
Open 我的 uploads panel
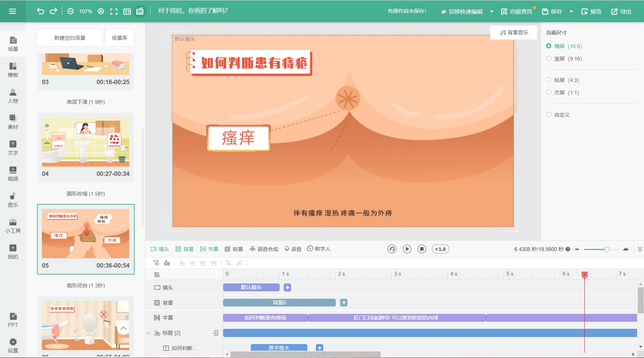click(x=13, y=252)
